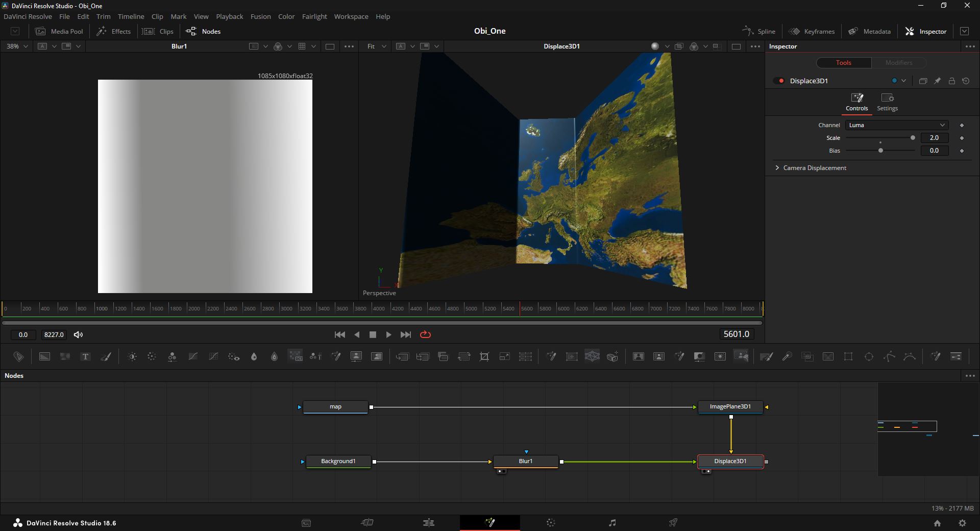980x531 pixels.
Task: Add a Rectangle mask tool
Action: pos(848,356)
